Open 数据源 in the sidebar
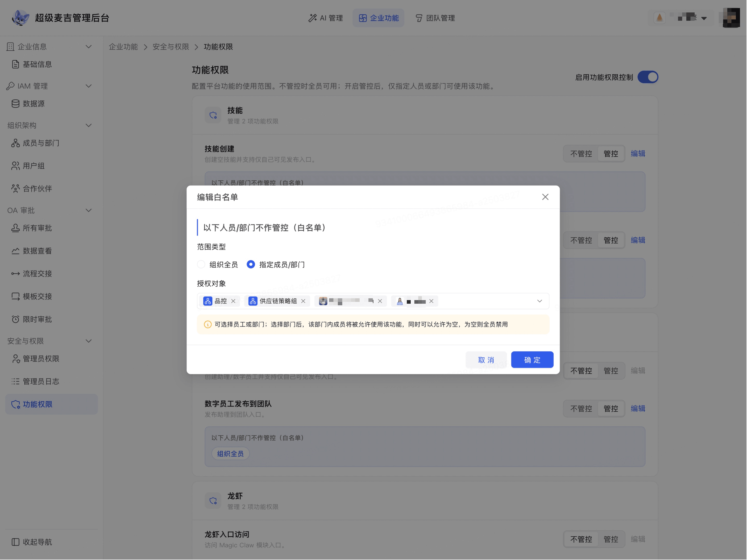Screen dimensions: 747x560 (51, 104)
